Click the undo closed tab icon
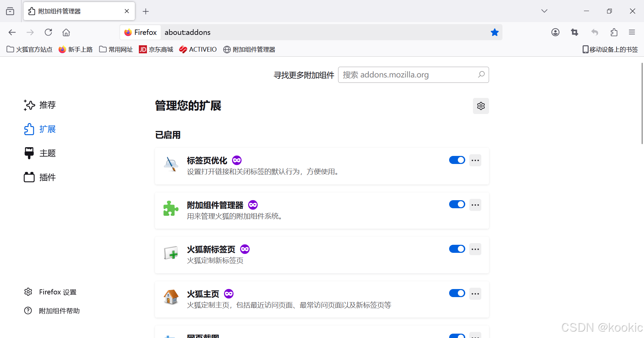This screenshot has height=338, width=644. pyautogui.click(x=595, y=32)
